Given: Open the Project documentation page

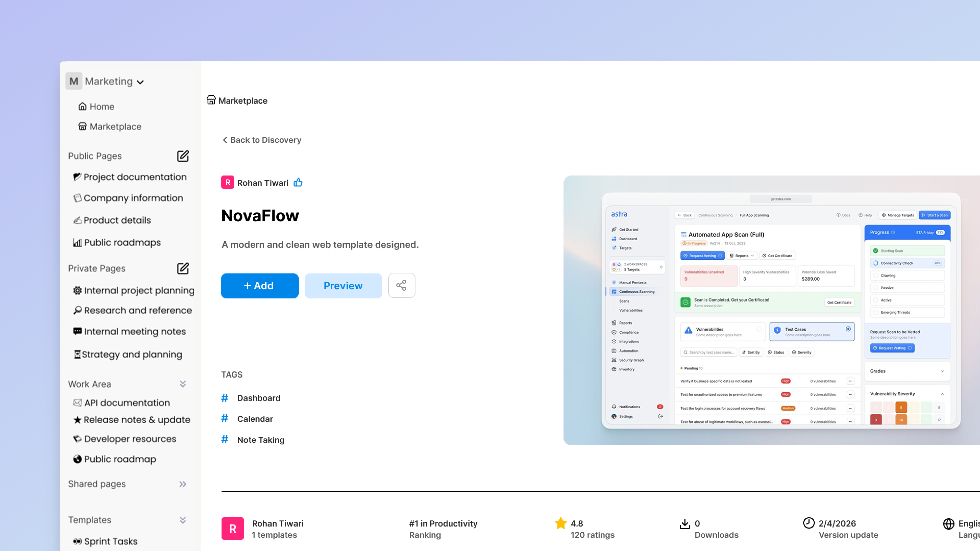Looking at the screenshot, I should coord(135,177).
